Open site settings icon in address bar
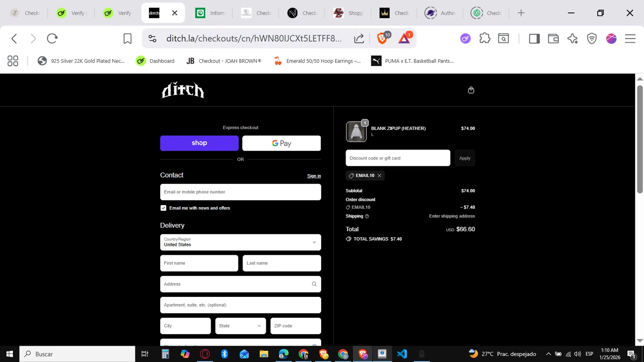This screenshot has height=362, width=644. (x=152, y=39)
